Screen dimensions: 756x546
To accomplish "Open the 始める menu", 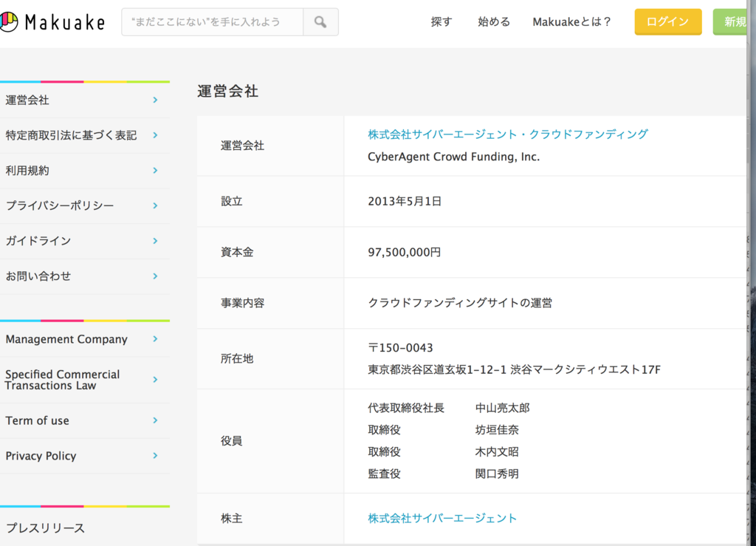I will coord(494,21).
